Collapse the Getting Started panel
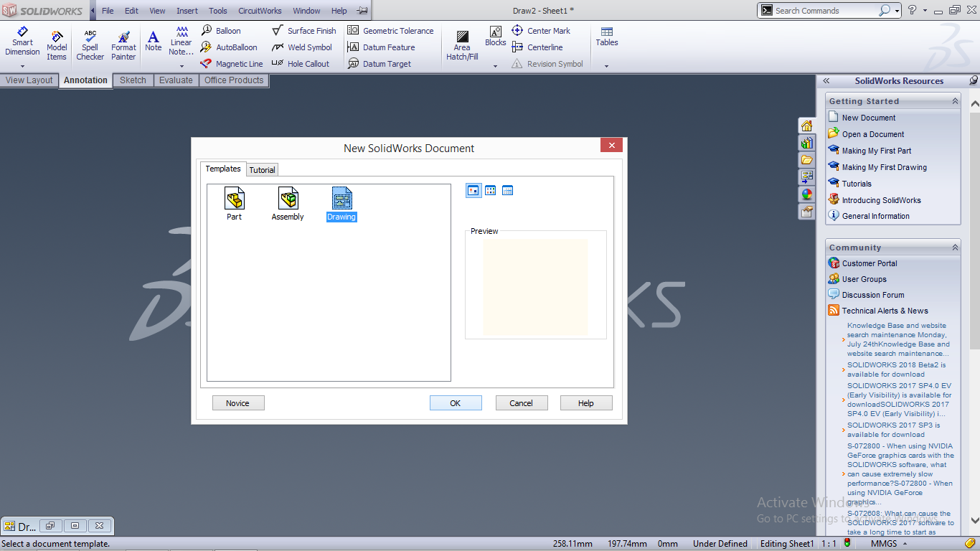Viewport: 980px width, 551px height. pyautogui.click(x=954, y=101)
